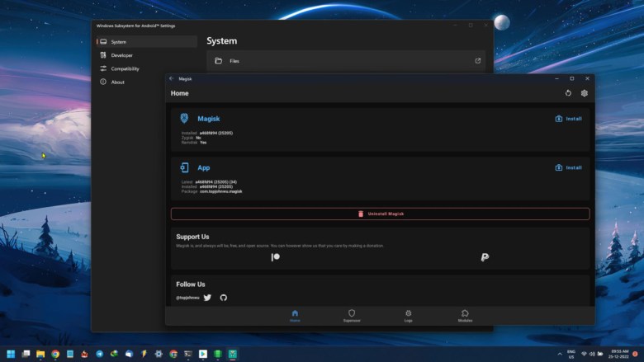Open the GitHub icon under Follow Us
This screenshot has width=644, height=362.
click(x=224, y=298)
